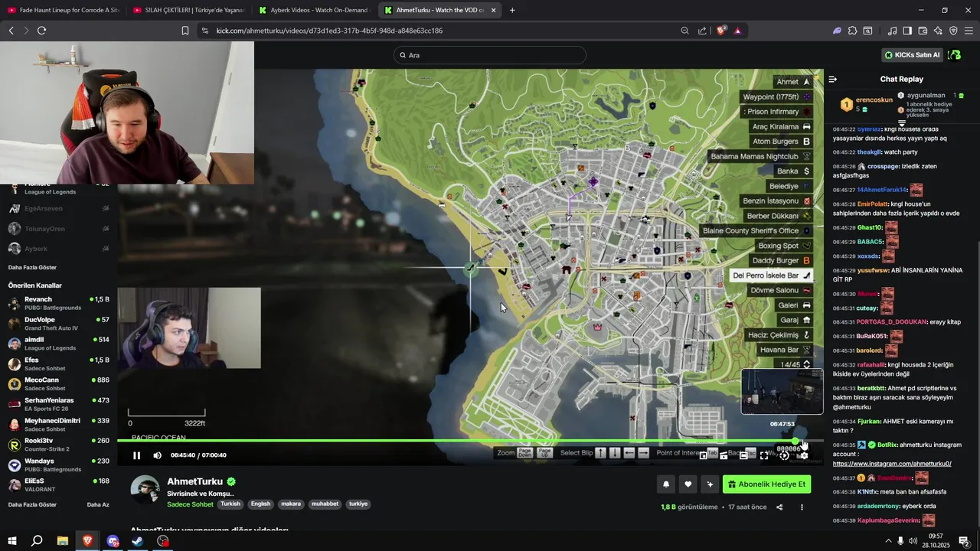Pause the video playback
The width and height of the screenshot is (980, 551).
click(136, 455)
